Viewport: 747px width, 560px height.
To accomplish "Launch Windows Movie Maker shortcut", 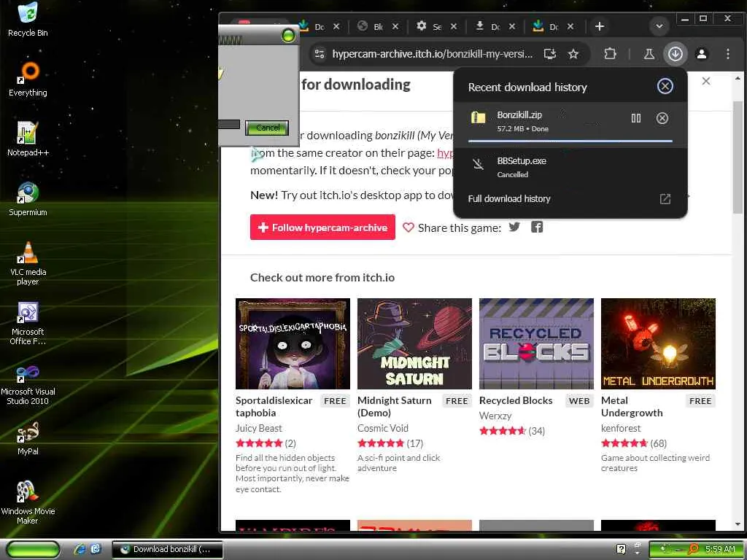I will pyautogui.click(x=28, y=503).
